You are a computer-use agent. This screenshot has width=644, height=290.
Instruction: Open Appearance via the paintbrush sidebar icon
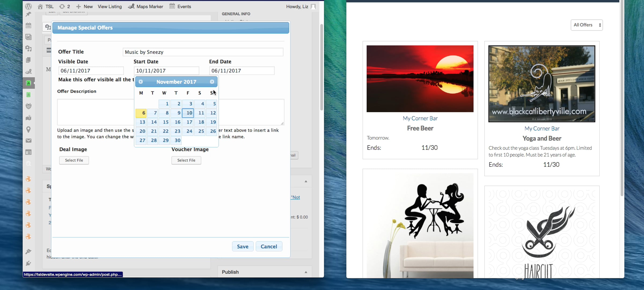coord(28,252)
